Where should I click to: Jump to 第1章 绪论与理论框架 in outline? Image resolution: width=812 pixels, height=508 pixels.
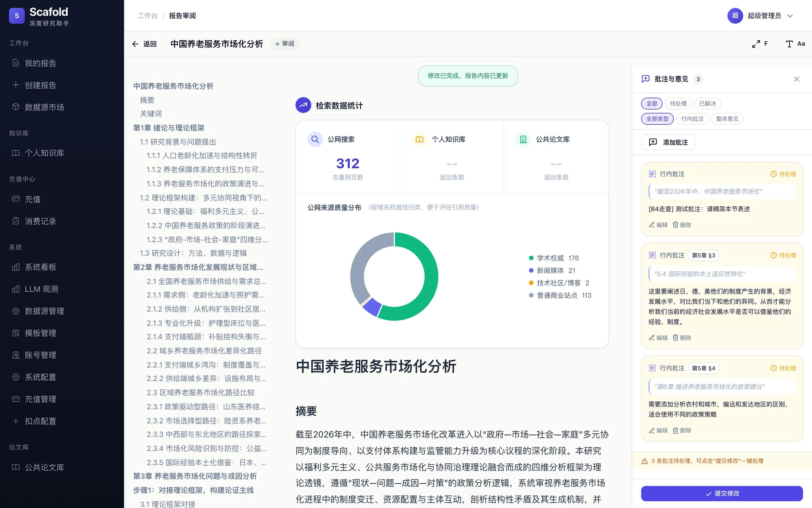click(169, 128)
